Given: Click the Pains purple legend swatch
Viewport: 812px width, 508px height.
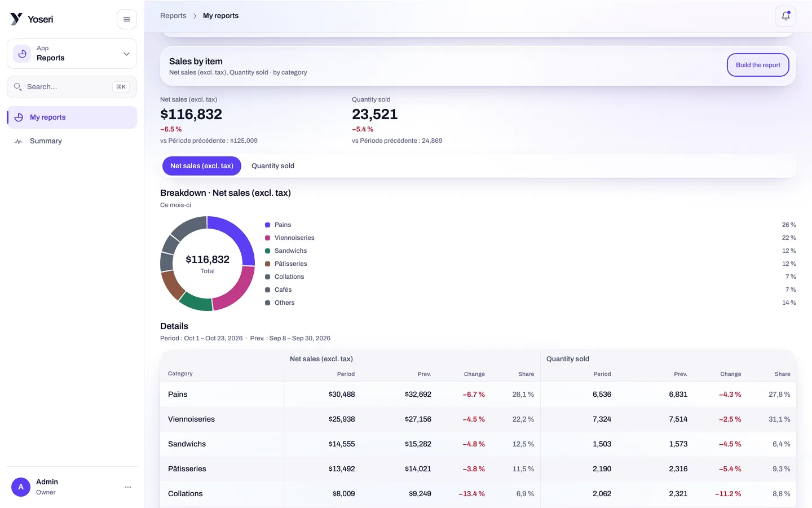Looking at the screenshot, I should tap(267, 225).
